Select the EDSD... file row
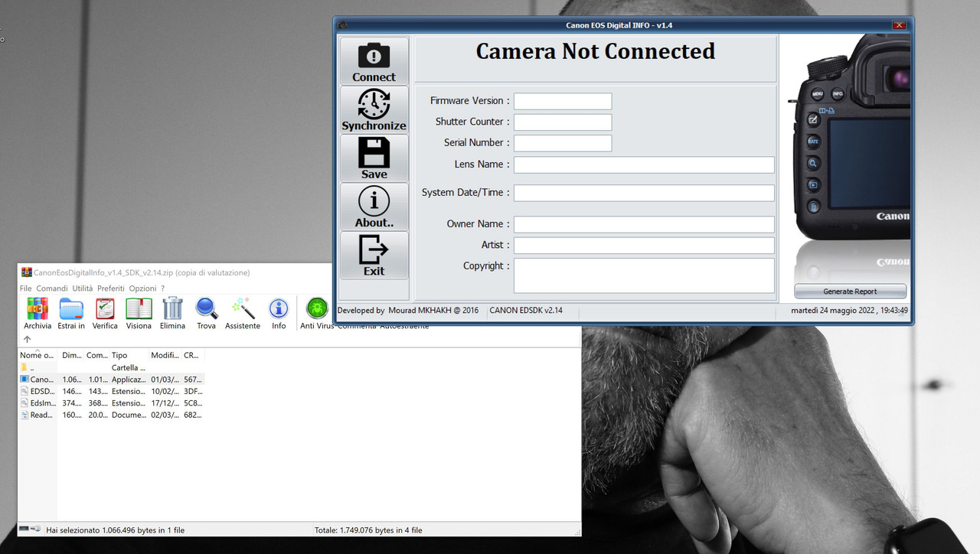Image resolution: width=980 pixels, height=554 pixels. pos(111,391)
